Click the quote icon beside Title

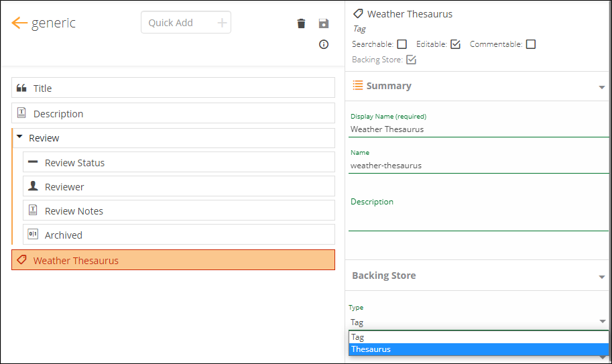coord(21,88)
